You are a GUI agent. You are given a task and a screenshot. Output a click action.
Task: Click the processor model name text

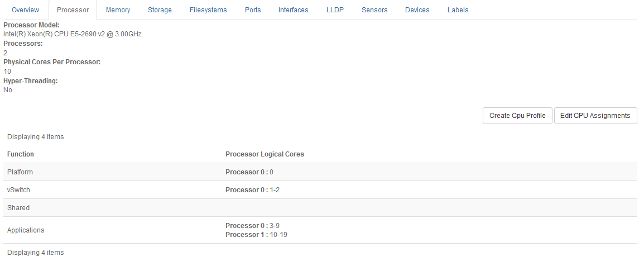point(73,34)
